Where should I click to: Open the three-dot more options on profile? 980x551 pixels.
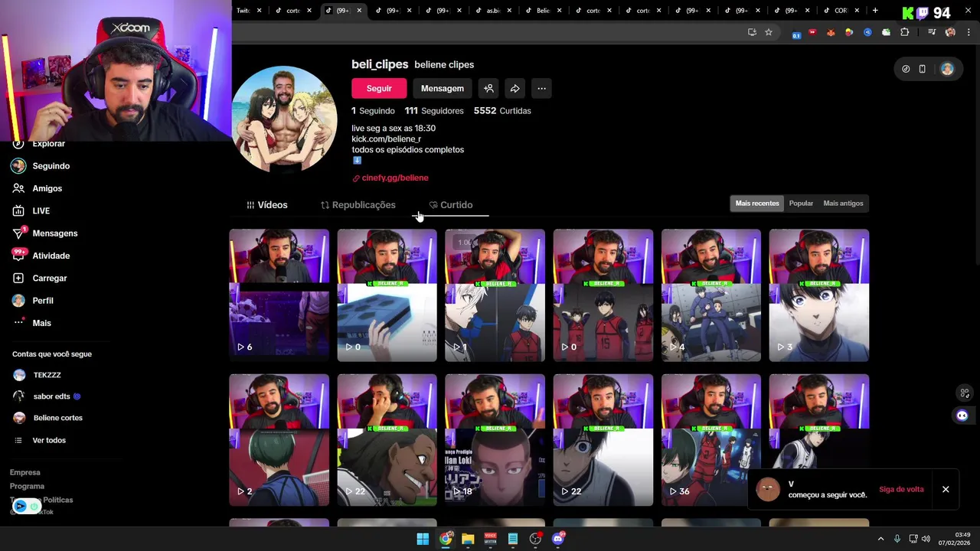(x=541, y=89)
